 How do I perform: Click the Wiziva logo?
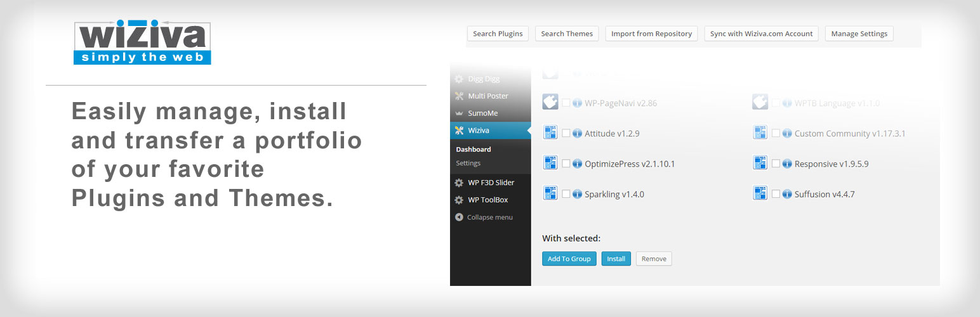[x=142, y=43]
